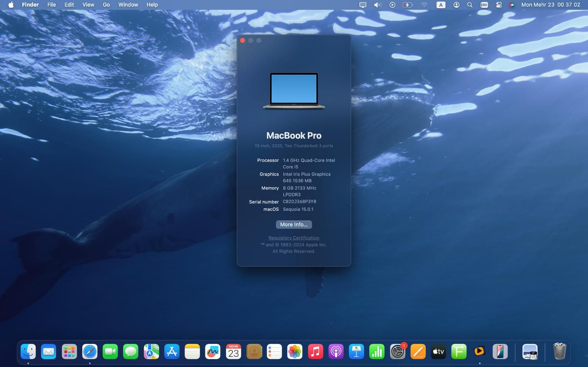This screenshot has height=367, width=588.
Task: Click the 1.4 GHz Quad-Core Intel processor value
Action: coord(309,163)
